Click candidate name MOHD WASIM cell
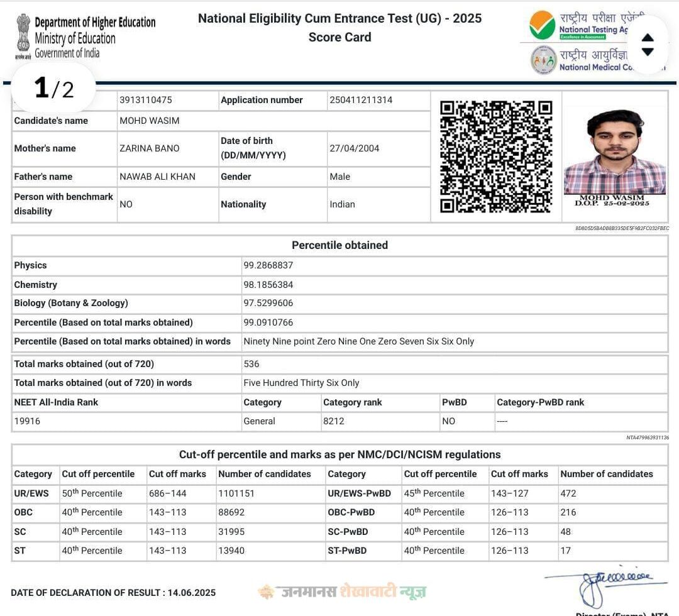 pos(273,121)
